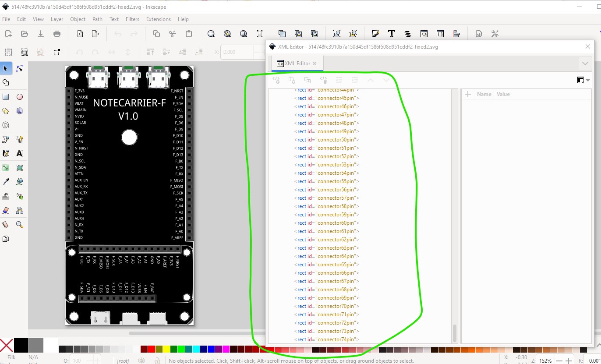Select the Zoom magnifier tool
The width and height of the screenshot is (601, 364).
click(20, 225)
